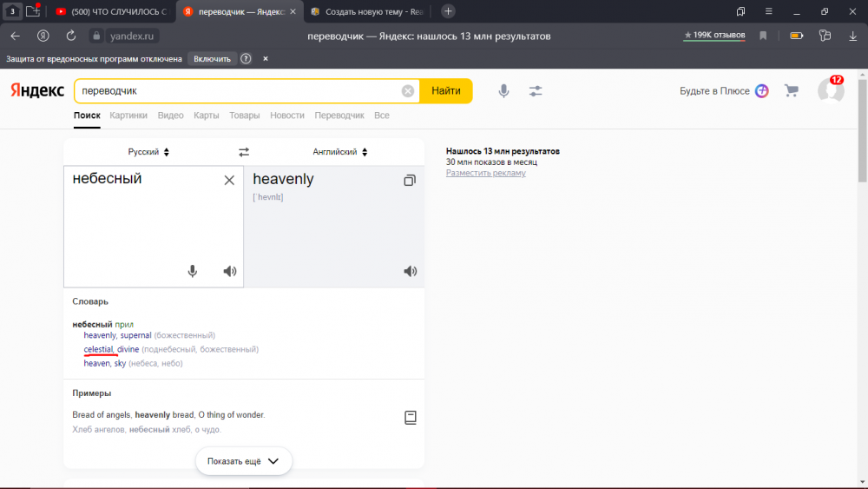868x489 pixels.
Task: Open the Переводчик tab
Action: pos(339,116)
